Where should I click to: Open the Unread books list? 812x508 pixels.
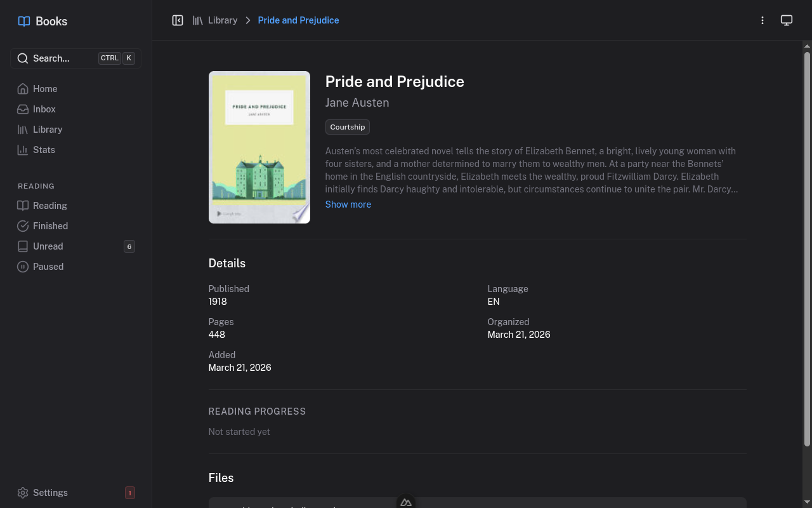(48, 246)
